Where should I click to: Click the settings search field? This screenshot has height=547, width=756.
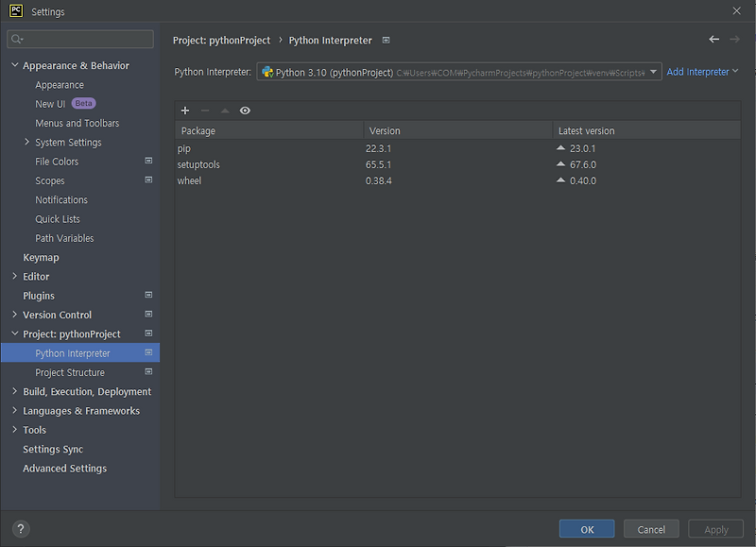pyautogui.click(x=79, y=39)
